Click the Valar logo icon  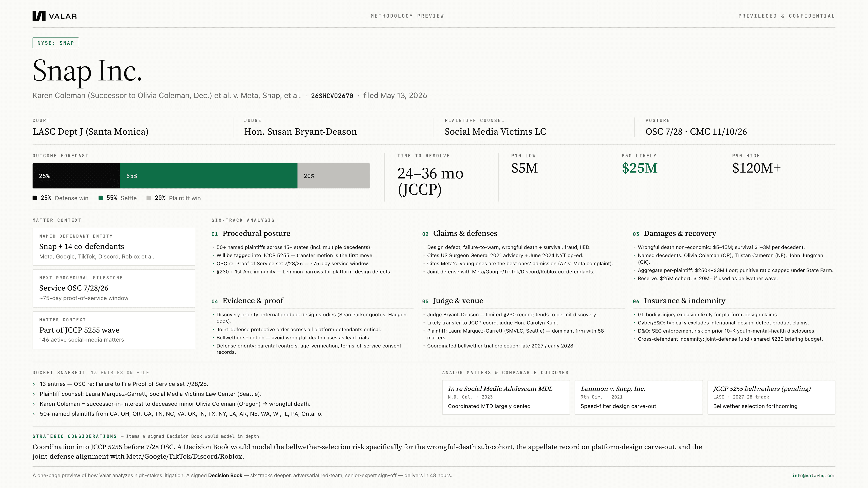click(39, 16)
